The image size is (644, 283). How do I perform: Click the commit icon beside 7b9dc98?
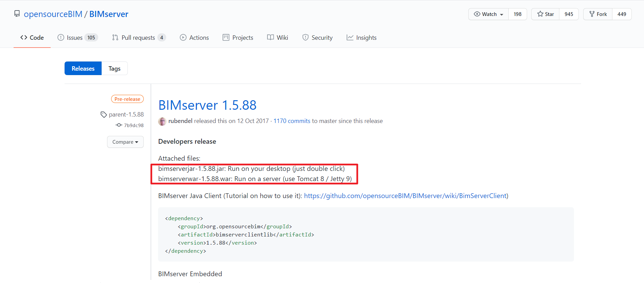119,125
